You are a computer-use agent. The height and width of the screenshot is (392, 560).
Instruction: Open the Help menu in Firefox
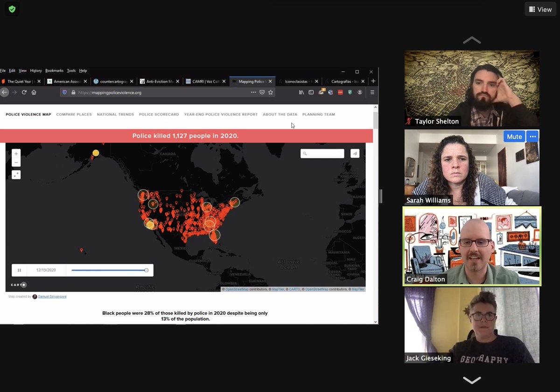tap(83, 71)
